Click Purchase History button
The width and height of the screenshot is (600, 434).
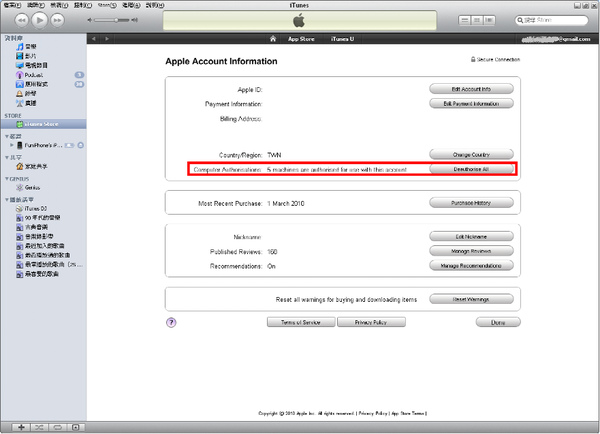point(471,202)
